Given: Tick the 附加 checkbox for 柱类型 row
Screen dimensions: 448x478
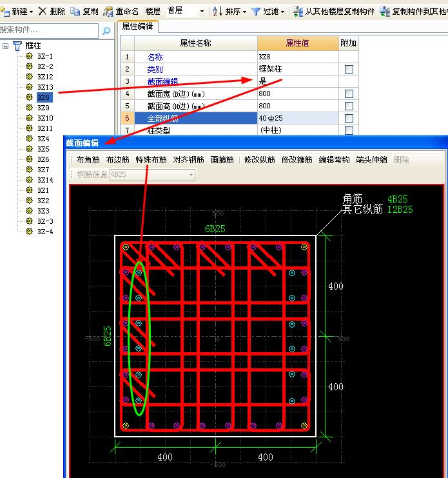Looking at the screenshot, I should click(x=349, y=130).
